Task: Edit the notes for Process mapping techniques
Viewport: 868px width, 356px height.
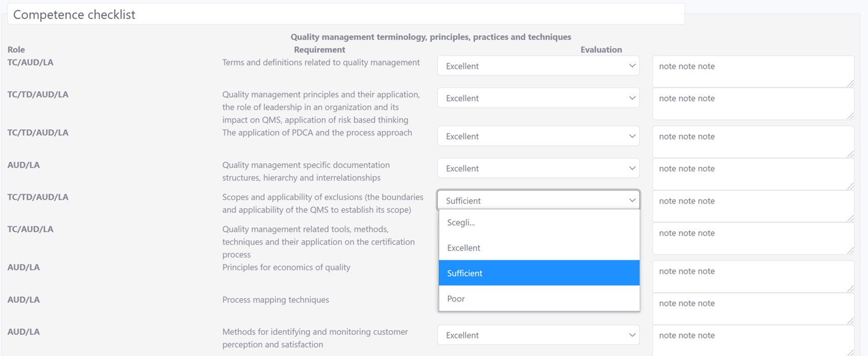Action: (x=752, y=308)
